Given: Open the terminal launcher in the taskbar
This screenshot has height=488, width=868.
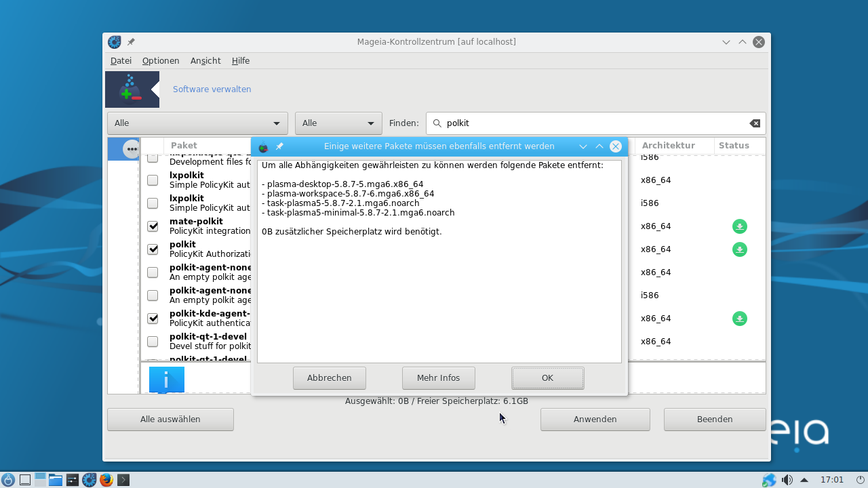Looking at the screenshot, I should pyautogui.click(x=123, y=480).
